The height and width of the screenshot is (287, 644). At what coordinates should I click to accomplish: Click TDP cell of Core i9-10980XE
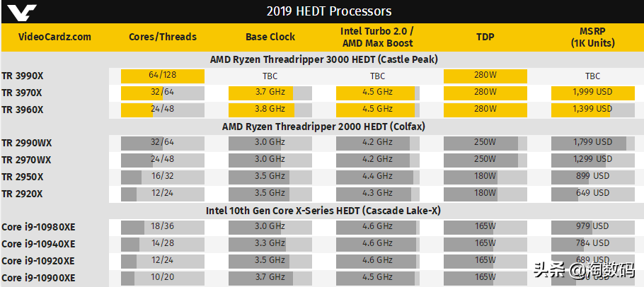click(x=485, y=228)
